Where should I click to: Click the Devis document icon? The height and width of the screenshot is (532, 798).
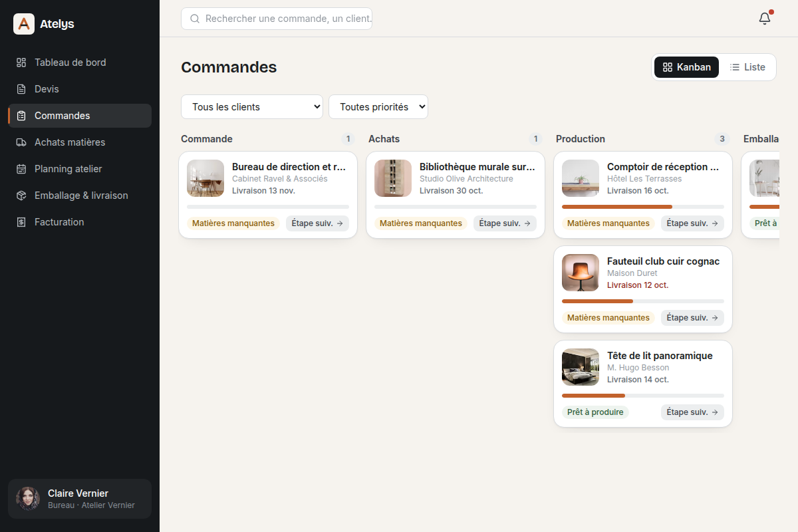pos(21,89)
